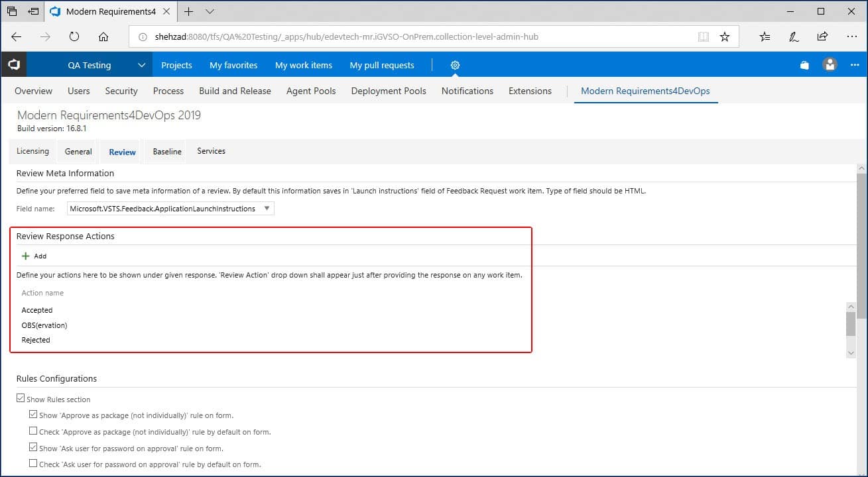This screenshot has height=477, width=868.
Task: Add page to favorites star icon
Action: point(725,37)
